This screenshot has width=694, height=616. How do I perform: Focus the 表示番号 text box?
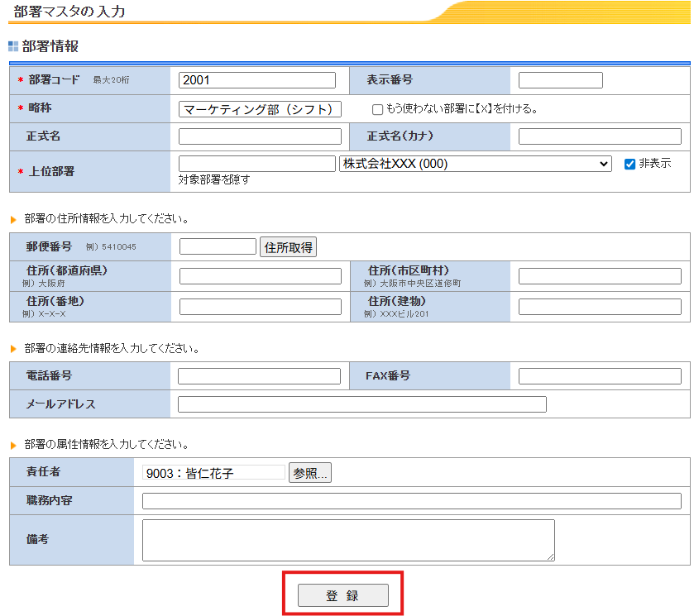(560, 80)
